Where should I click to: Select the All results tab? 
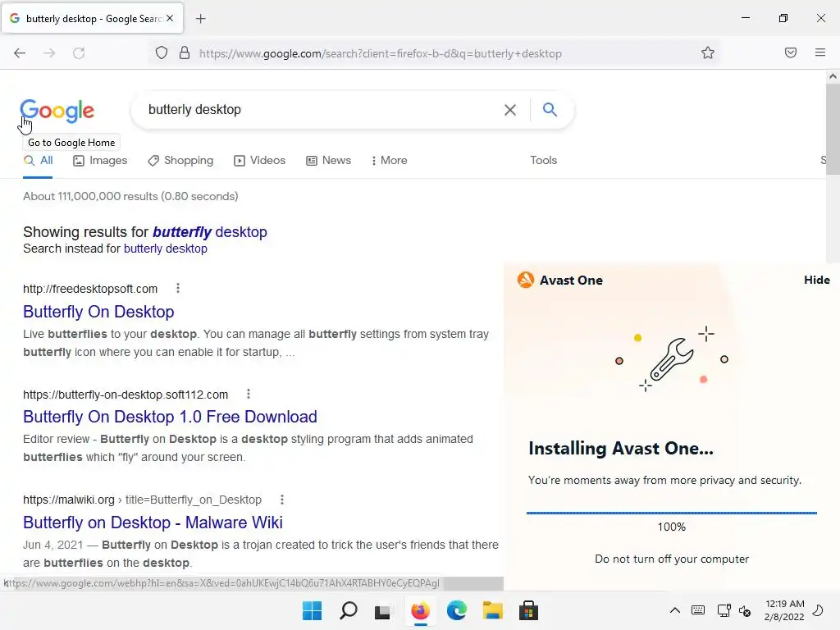point(38,160)
